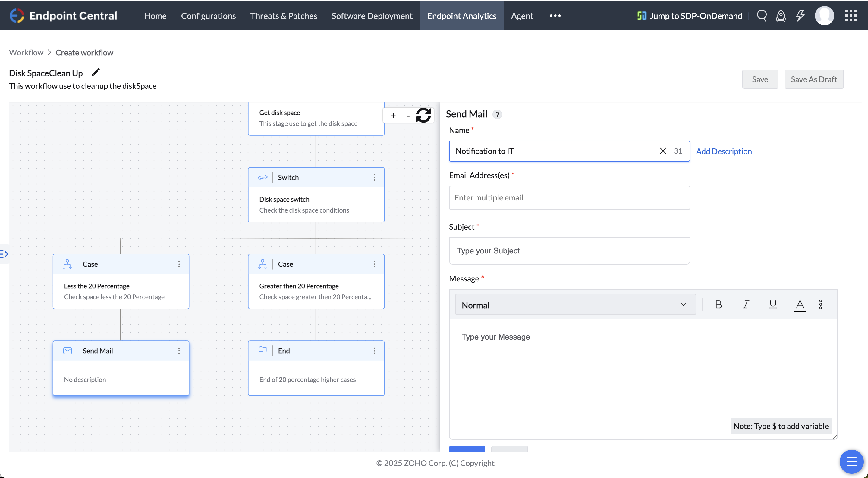The width and height of the screenshot is (868, 478).
Task: Open the search icon in top bar
Action: click(762, 15)
